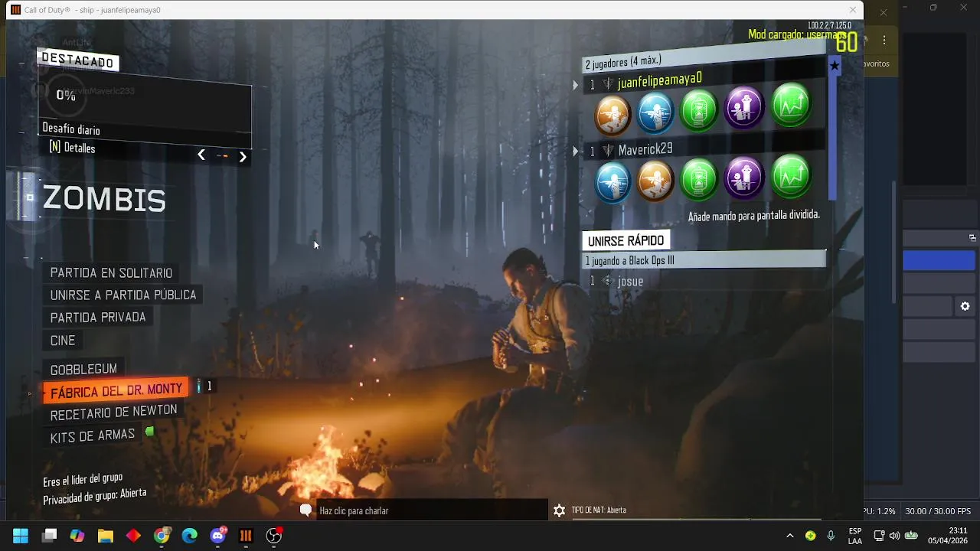
Task: Click Maverick29's green hourglass gobblegum icon
Action: click(699, 178)
